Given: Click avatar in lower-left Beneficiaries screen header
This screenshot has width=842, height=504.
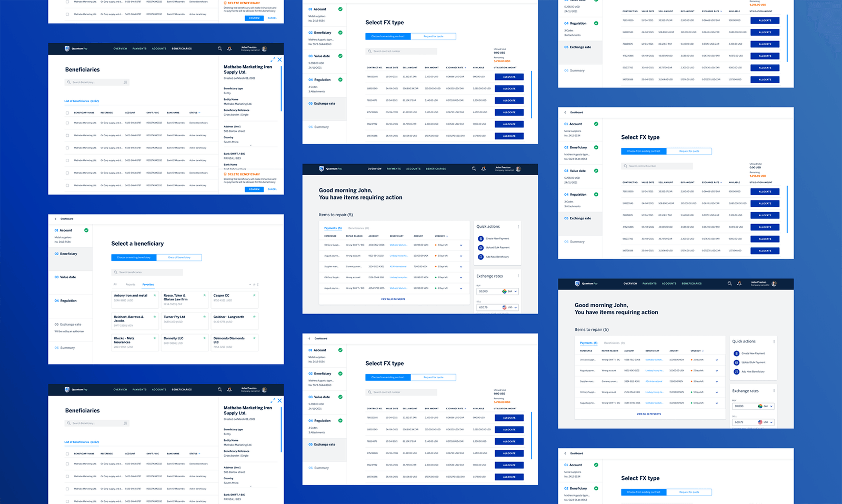Looking at the screenshot, I should 265,390.
